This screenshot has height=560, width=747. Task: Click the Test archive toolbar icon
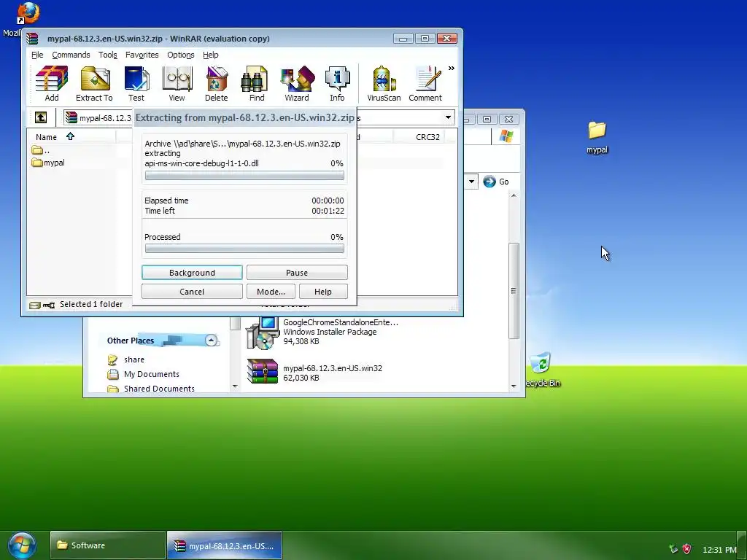tap(136, 84)
